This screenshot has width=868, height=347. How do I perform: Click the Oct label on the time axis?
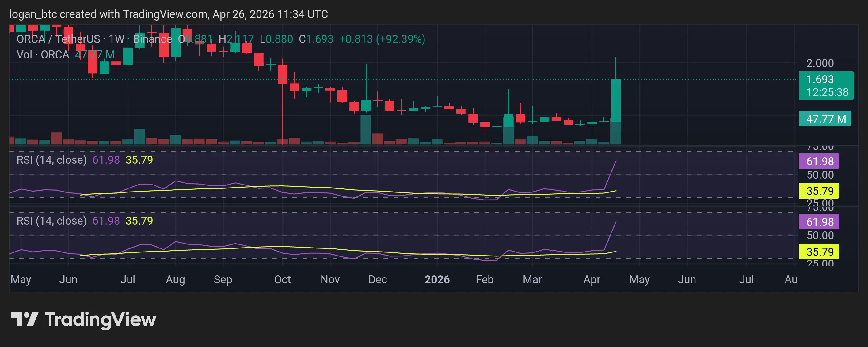tap(282, 279)
